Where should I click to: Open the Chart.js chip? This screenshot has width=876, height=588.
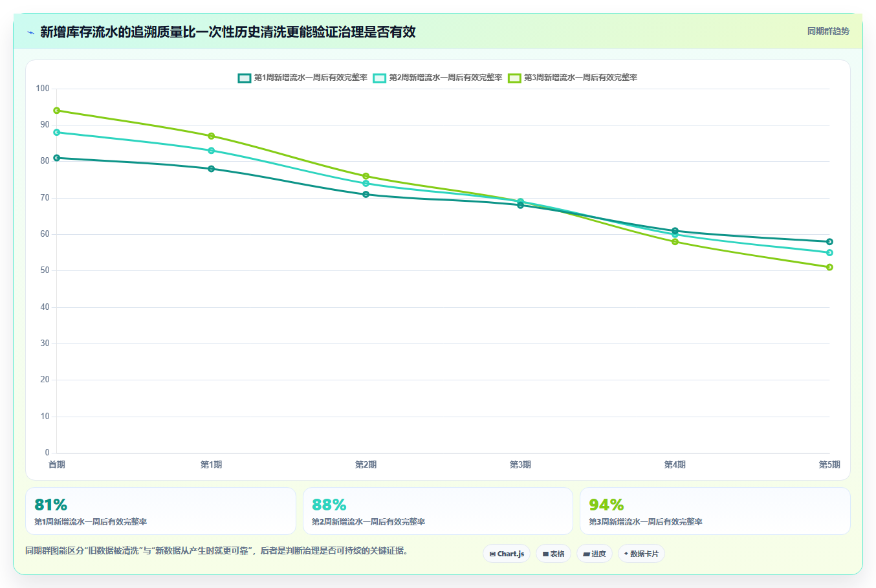(507, 554)
